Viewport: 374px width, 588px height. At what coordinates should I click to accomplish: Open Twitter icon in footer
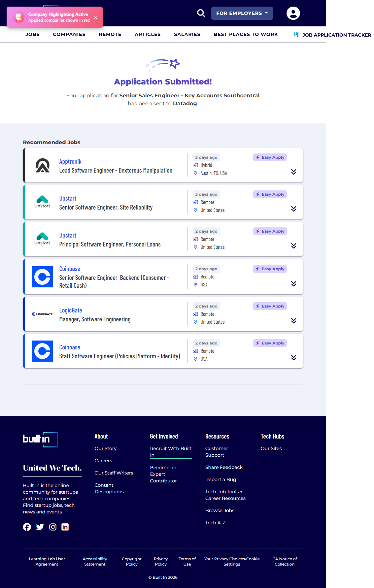pos(40,527)
